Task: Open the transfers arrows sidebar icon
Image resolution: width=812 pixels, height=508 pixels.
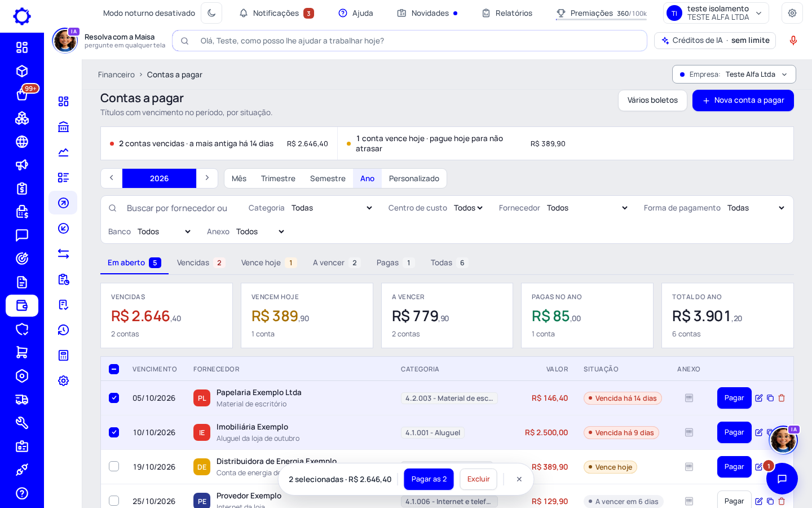Action: coord(63,254)
